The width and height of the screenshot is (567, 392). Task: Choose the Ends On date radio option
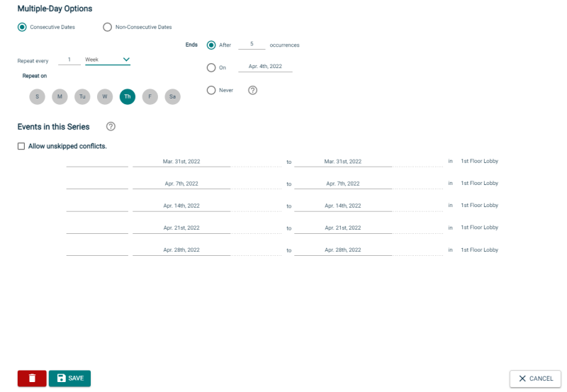211,67
